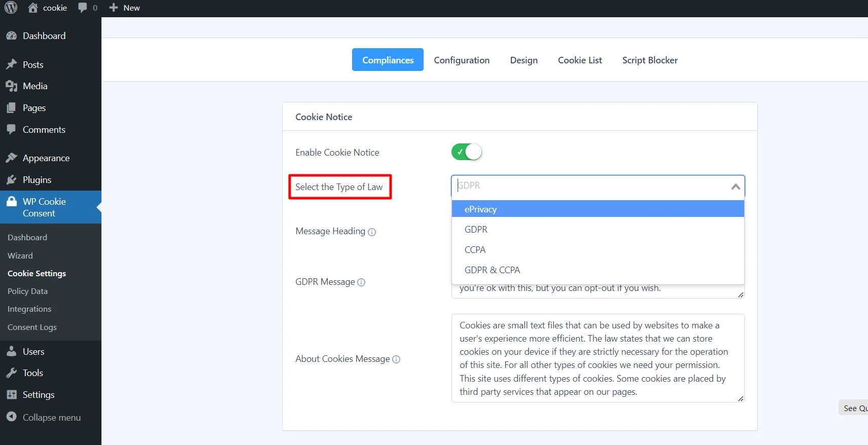868x445 pixels.
Task: Click the home icon beside cookie
Action: [x=33, y=8]
